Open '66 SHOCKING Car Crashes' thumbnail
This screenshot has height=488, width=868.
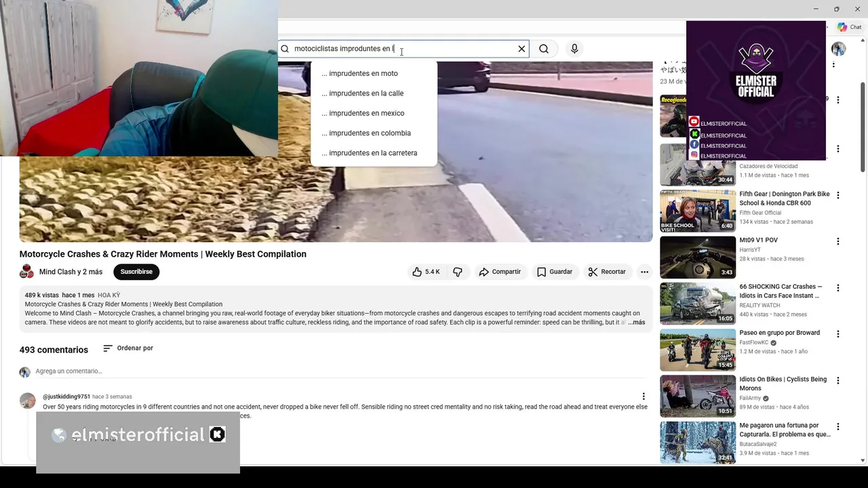[x=698, y=304]
